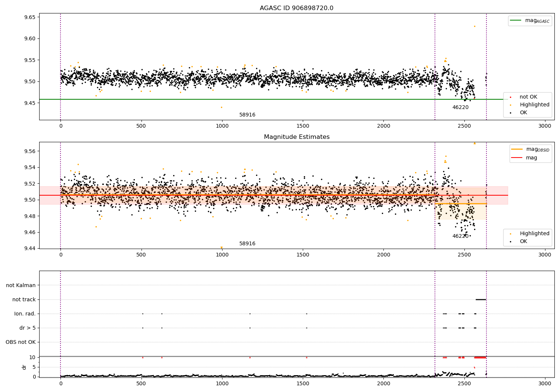Click the 2500 x-axis tick under bottom plot
This screenshot has width=560, height=392.
(x=464, y=383)
